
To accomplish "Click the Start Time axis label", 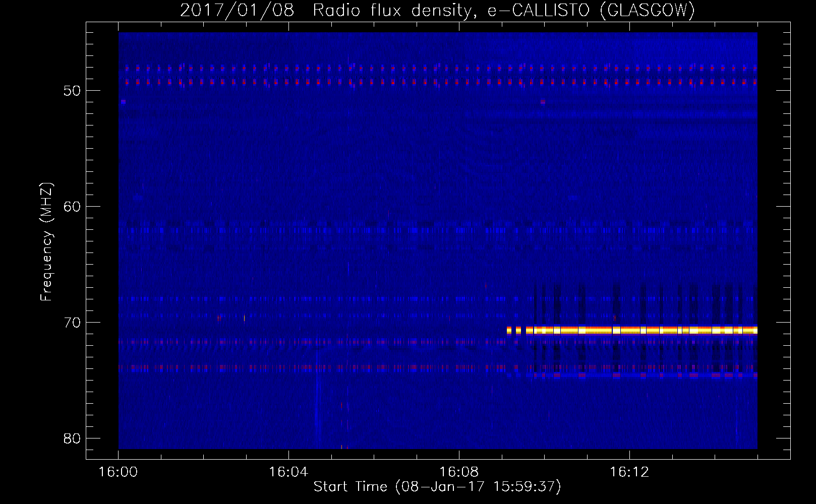I will click(437, 487).
